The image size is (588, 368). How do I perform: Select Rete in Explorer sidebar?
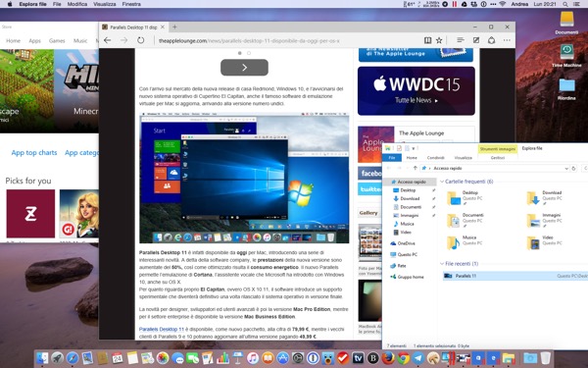tap(398, 266)
